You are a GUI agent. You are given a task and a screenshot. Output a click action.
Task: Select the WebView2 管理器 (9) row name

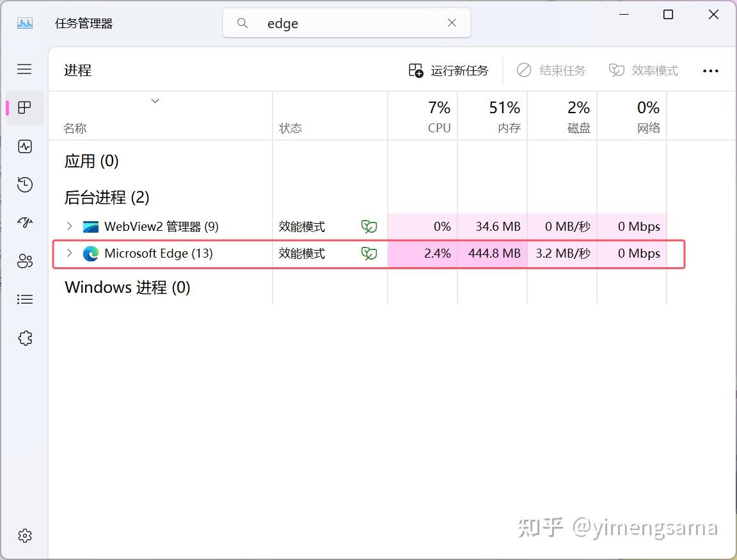(161, 226)
